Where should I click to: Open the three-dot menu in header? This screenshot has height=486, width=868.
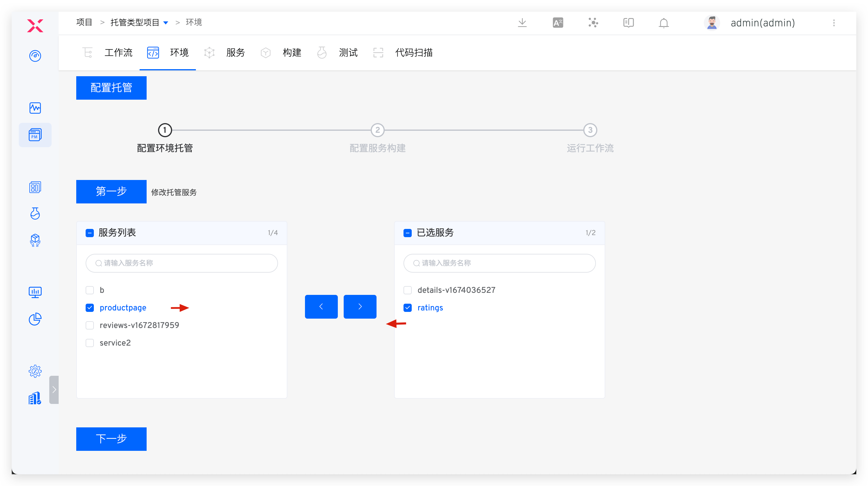coord(834,23)
